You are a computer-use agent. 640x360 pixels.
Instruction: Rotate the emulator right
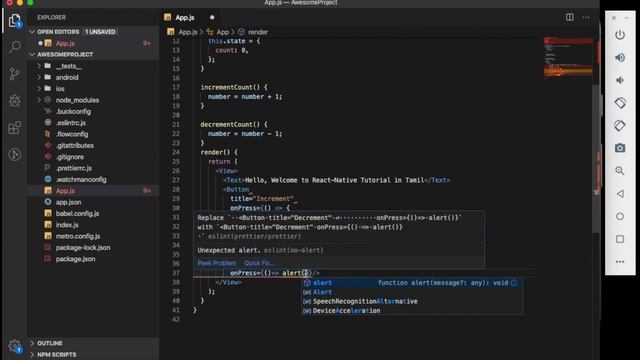click(620, 125)
